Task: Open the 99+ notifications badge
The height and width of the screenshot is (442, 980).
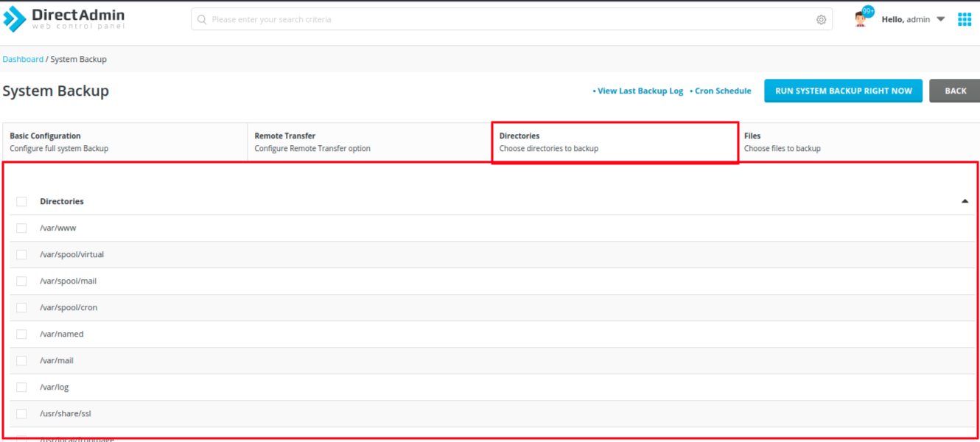Action: pyautogui.click(x=868, y=11)
